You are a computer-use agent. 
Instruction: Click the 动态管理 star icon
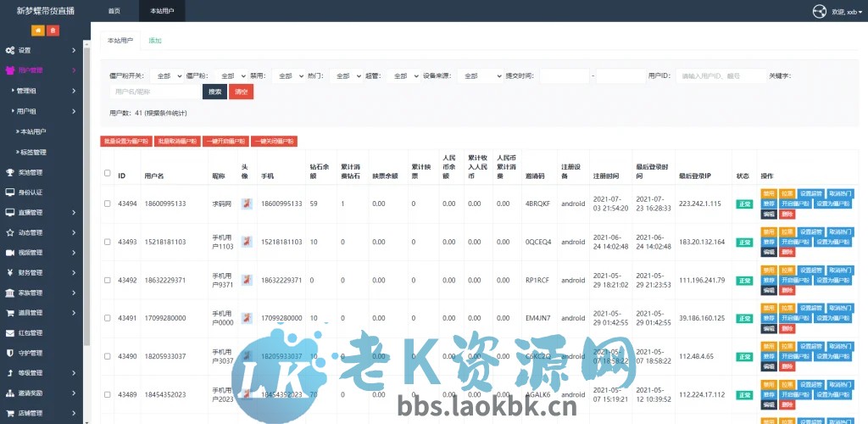10,232
